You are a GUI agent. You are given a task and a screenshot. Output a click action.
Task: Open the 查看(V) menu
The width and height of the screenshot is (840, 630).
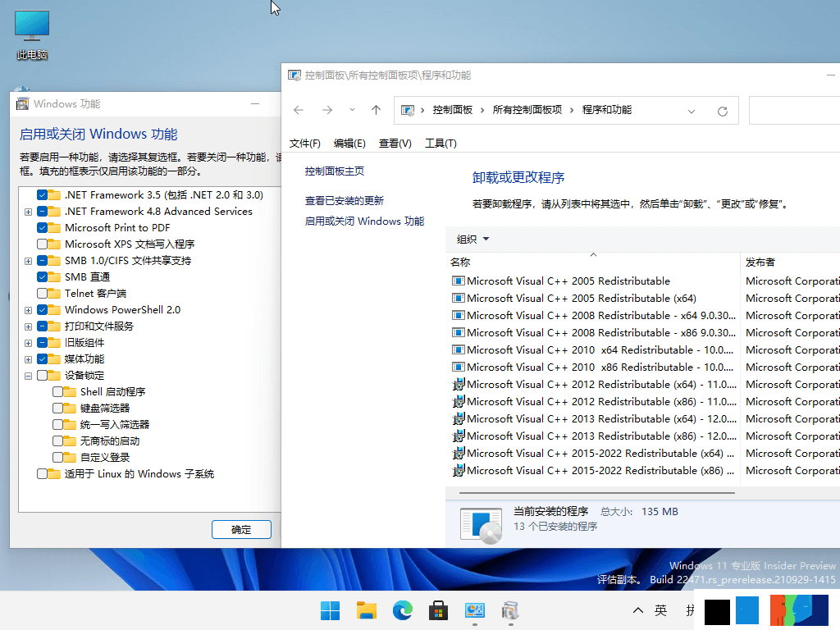pyautogui.click(x=395, y=143)
